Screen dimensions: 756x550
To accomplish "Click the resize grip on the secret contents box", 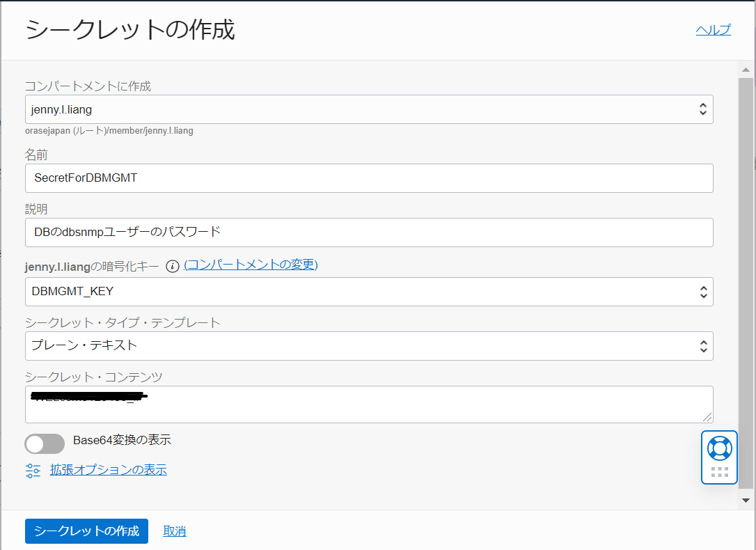I will pos(709,419).
